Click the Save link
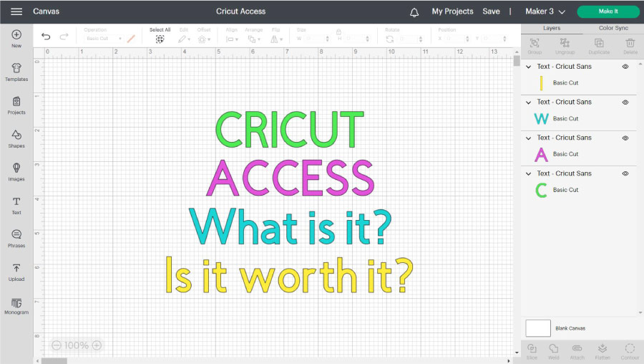 [x=491, y=11]
